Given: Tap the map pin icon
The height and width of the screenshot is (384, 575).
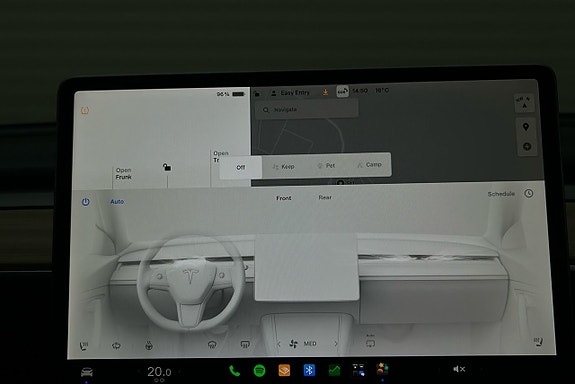Looking at the screenshot, I should click(526, 127).
